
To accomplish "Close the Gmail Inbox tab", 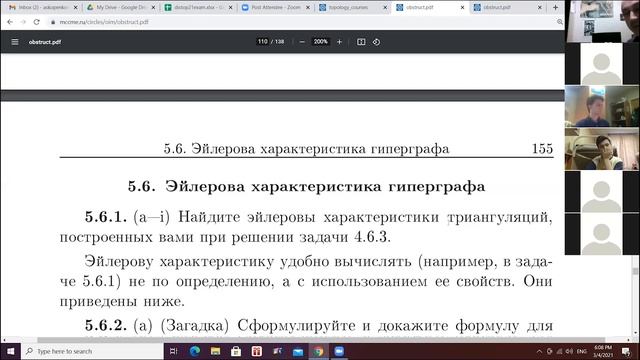I will pyautogui.click(x=75, y=7).
